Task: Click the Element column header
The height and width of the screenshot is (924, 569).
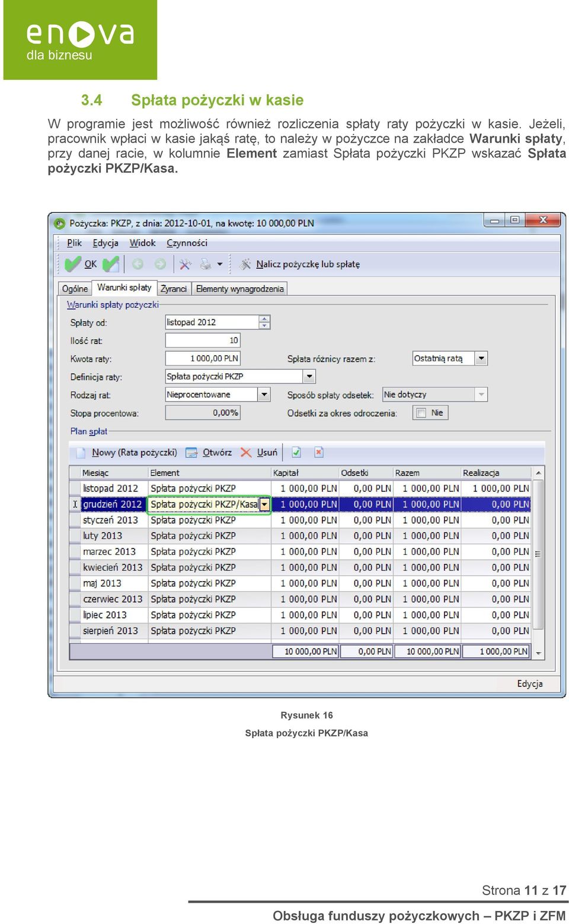Action: pos(209,473)
